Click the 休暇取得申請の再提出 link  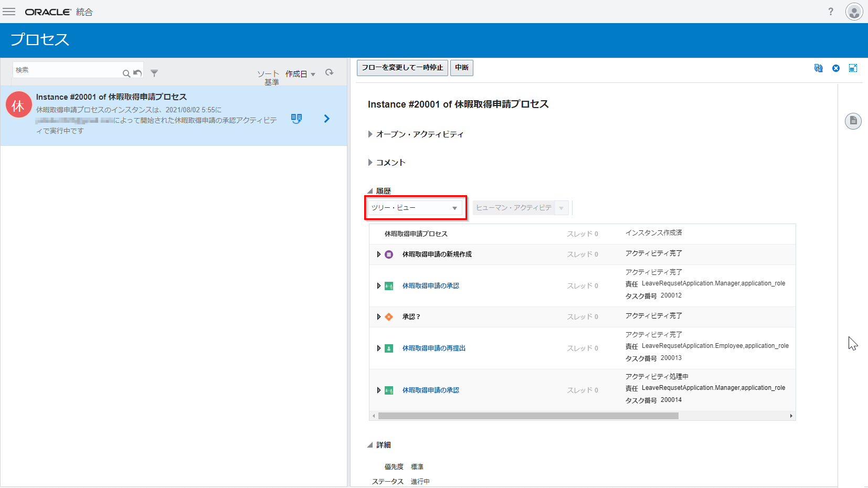(x=433, y=348)
